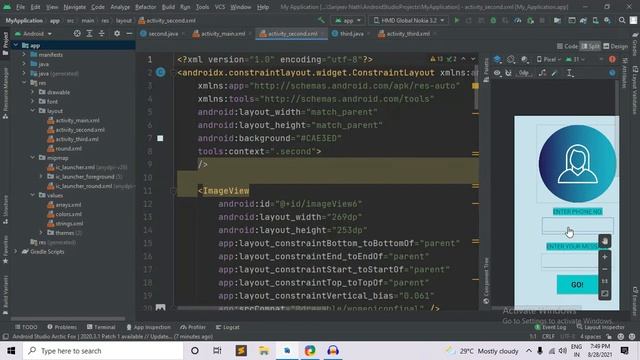Expand Gradle Scripts node
The width and height of the screenshot is (640, 360).
point(16,251)
